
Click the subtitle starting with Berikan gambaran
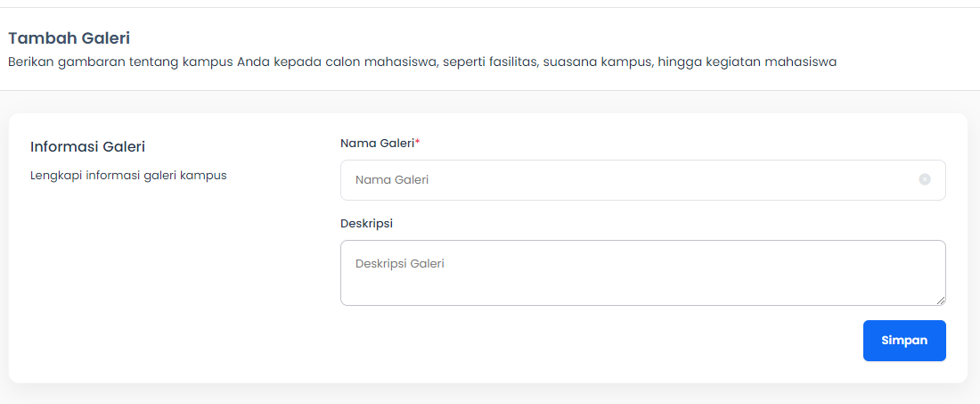coord(422,62)
